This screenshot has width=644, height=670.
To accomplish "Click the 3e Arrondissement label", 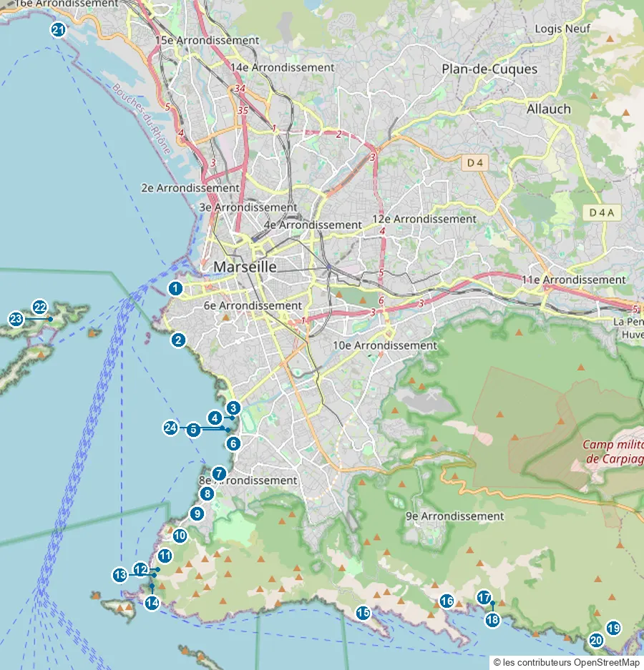I will click(x=248, y=207).
